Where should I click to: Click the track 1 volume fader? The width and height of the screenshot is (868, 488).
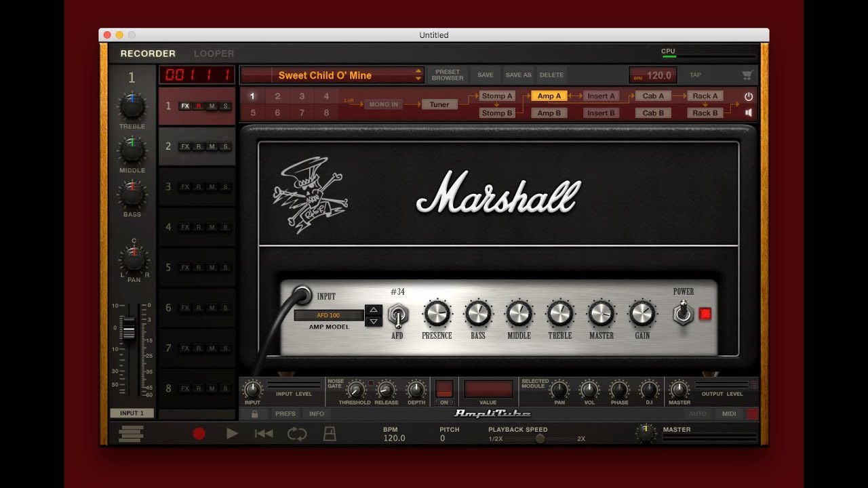(128, 331)
